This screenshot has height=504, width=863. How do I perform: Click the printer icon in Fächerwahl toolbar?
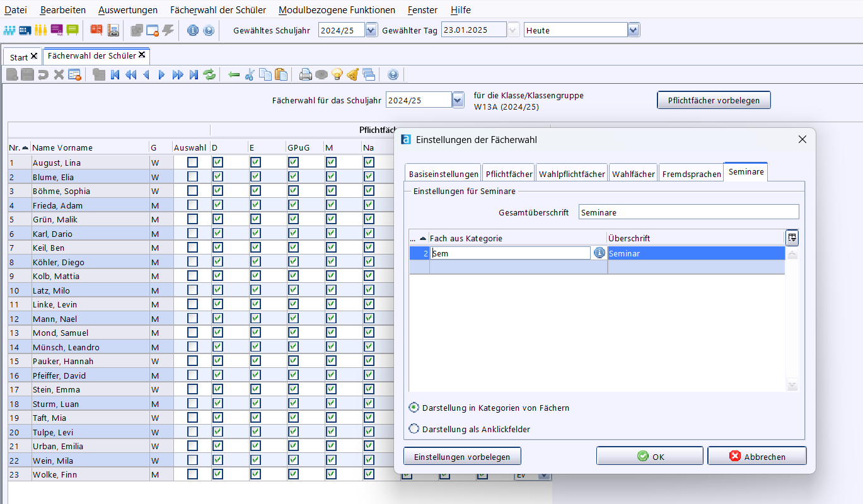click(306, 75)
